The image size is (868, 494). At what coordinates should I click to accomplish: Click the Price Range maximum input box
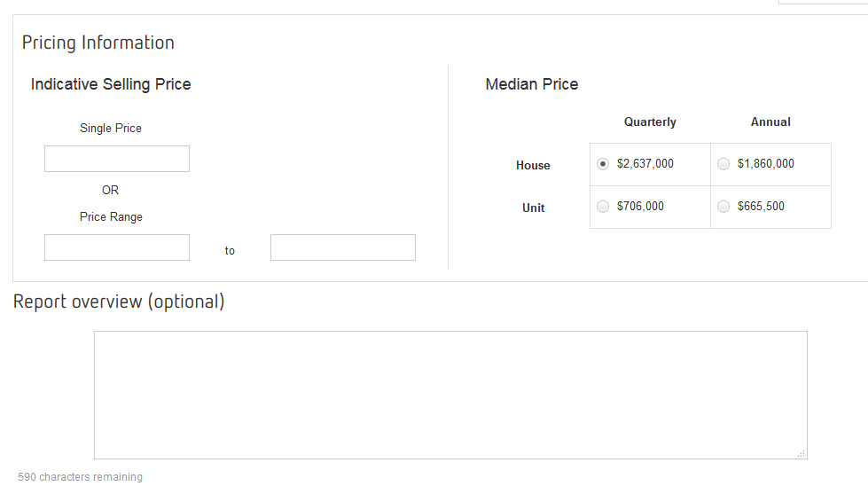[343, 247]
